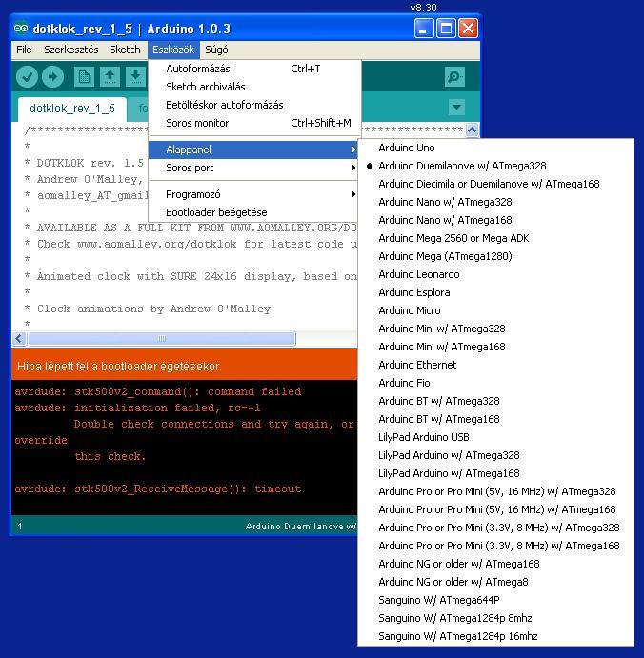The image size is (644, 658).
Task: Click the Open sketch up-arrow icon
Action: (x=110, y=77)
